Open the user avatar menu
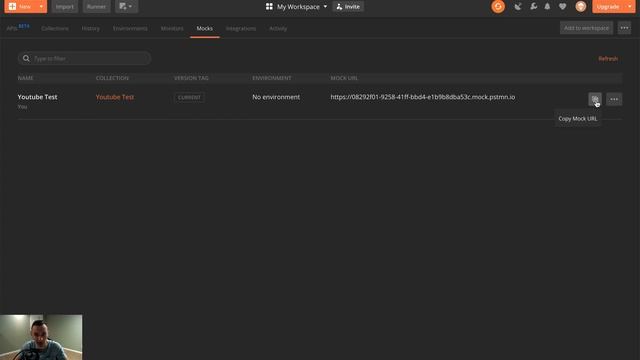The width and height of the screenshot is (640, 360). (x=581, y=7)
